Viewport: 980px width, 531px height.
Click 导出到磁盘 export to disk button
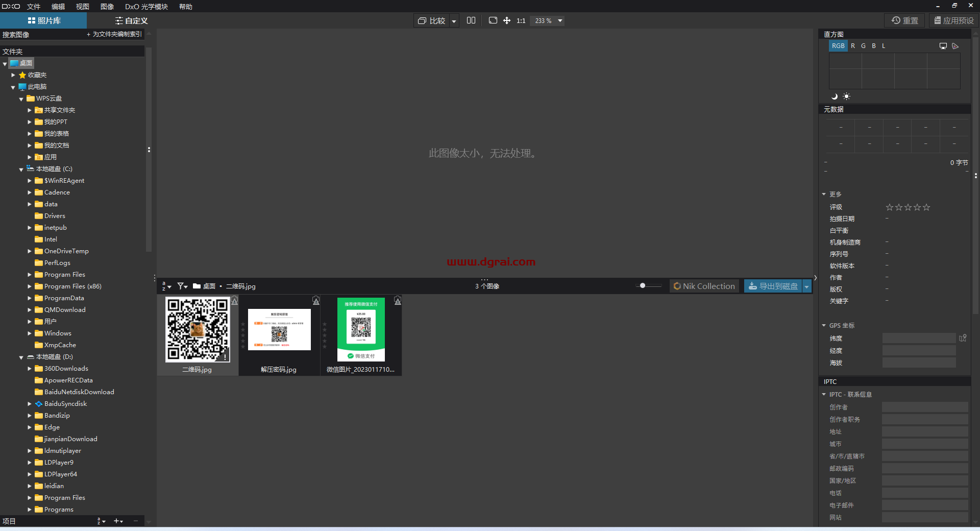[x=773, y=286]
